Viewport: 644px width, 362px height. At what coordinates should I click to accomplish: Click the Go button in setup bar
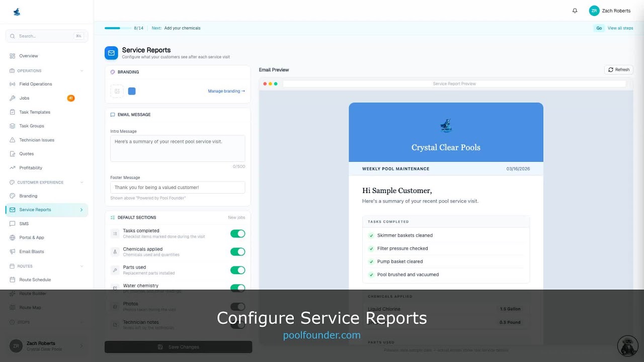(x=599, y=28)
